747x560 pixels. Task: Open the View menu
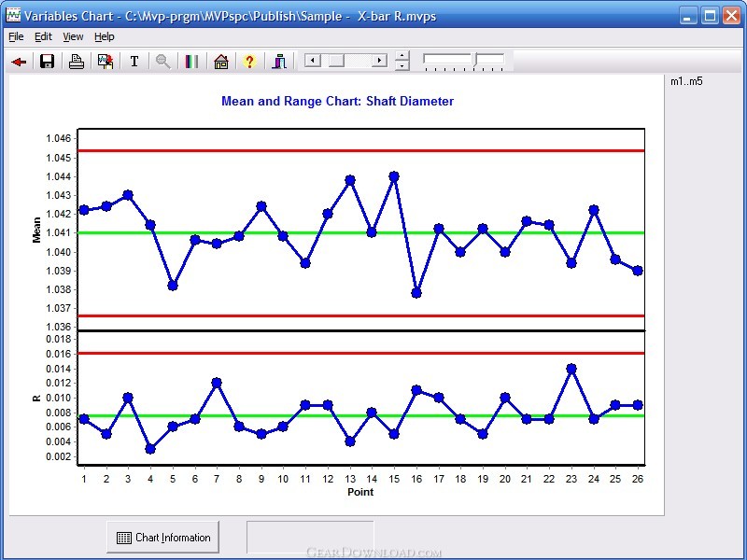point(73,36)
